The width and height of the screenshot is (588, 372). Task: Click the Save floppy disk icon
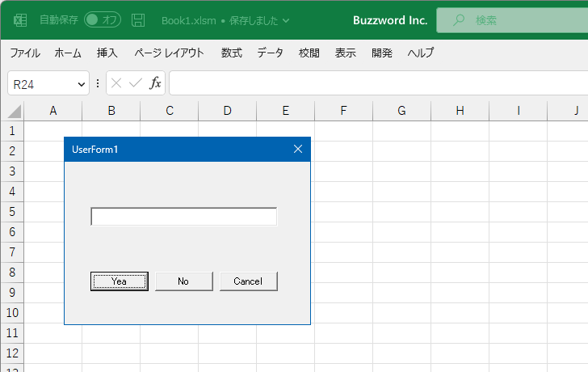pos(138,20)
